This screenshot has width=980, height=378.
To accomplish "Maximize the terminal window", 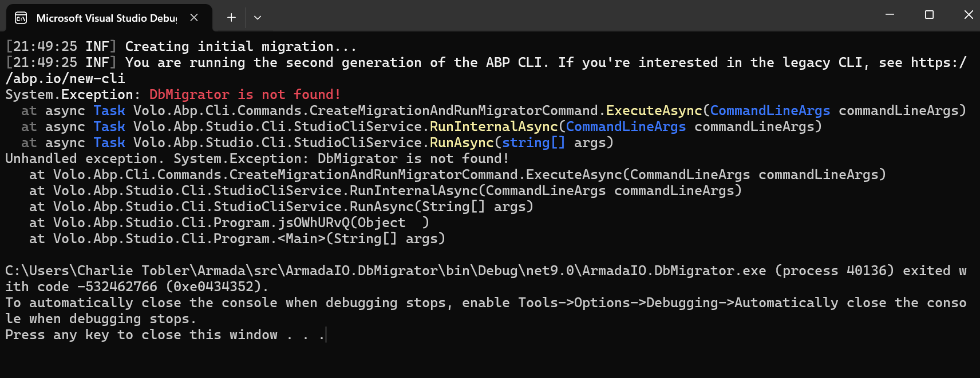I will pyautogui.click(x=929, y=14).
